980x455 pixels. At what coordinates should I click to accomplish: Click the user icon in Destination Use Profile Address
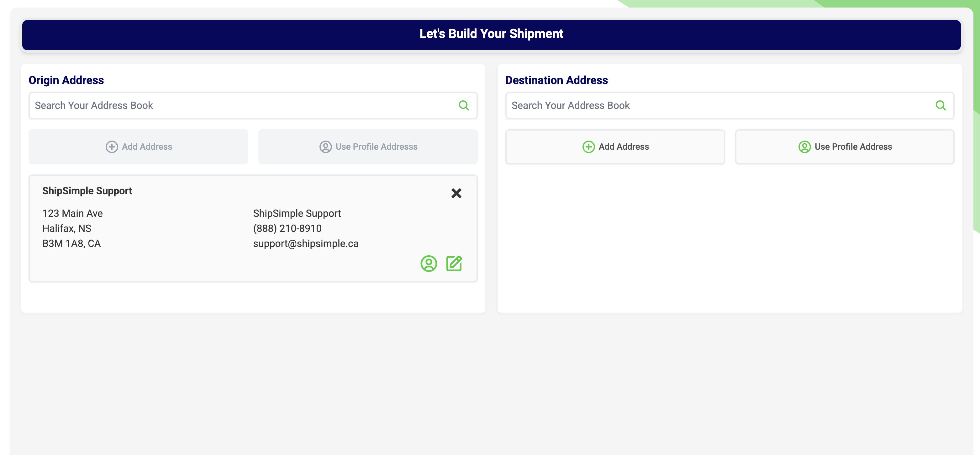(x=804, y=147)
